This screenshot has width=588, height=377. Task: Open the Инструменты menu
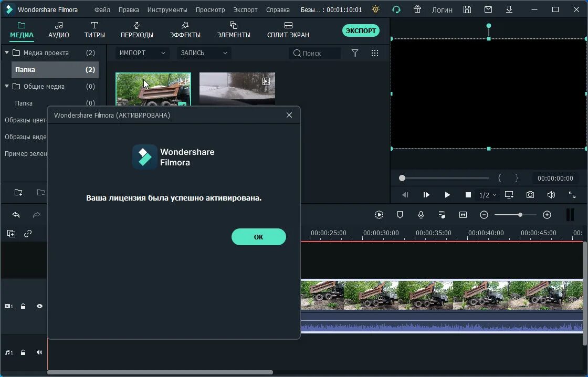click(167, 10)
